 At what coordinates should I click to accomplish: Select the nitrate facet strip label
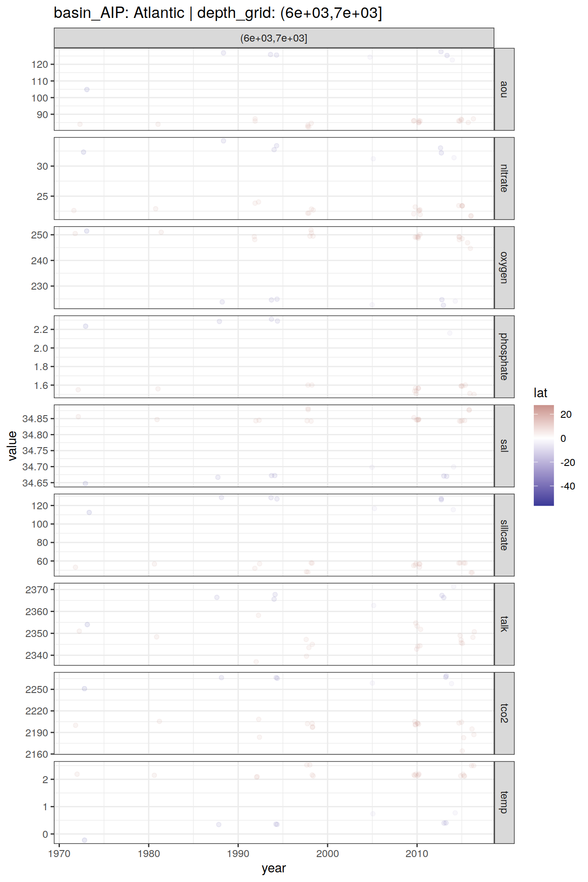[x=504, y=178]
